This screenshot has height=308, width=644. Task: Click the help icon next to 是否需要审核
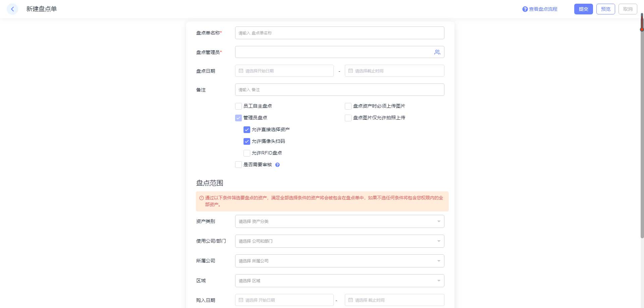point(277,165)
